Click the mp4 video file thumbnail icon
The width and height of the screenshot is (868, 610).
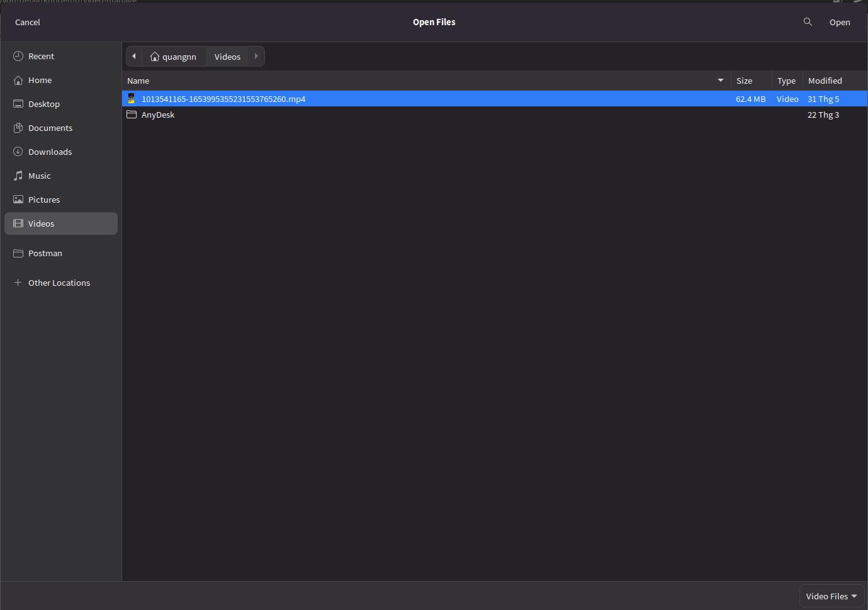tap(132, 98)
